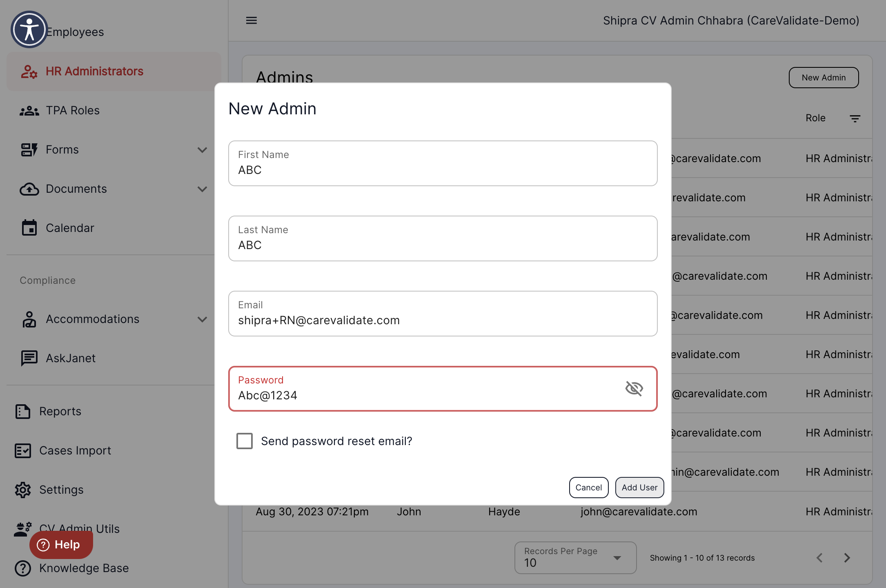Open the Help widget button
Screen dimensions: 886x588
coord(61,545)
